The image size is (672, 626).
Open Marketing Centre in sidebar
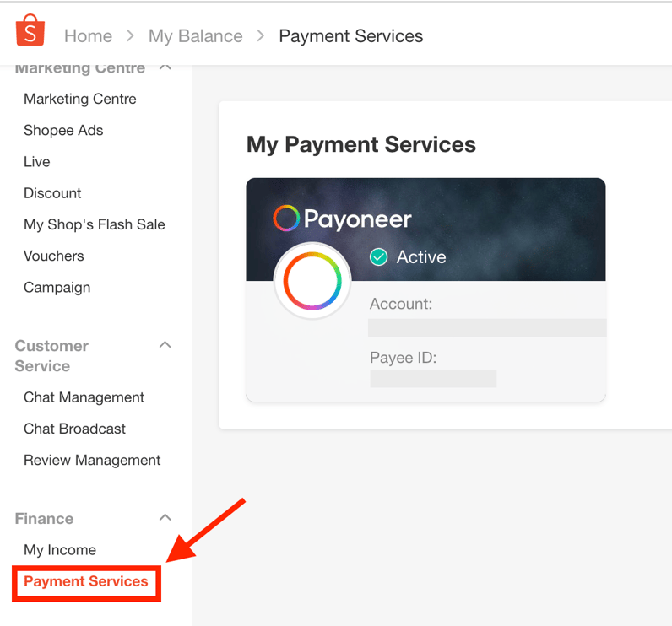79,99
